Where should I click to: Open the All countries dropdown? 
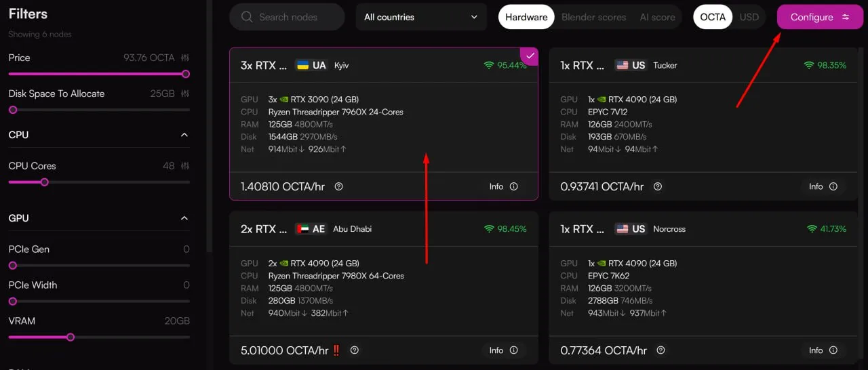click(421, 17)
